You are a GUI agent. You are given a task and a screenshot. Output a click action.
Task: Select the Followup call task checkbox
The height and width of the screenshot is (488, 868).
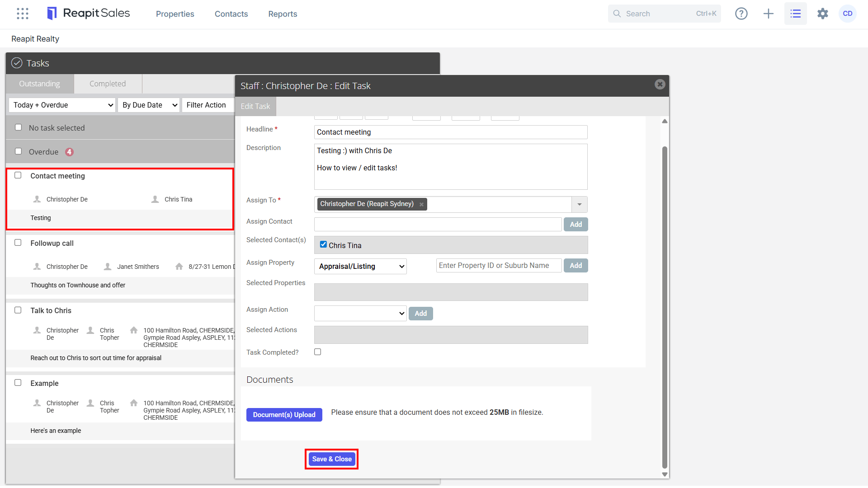pos(18,243)
